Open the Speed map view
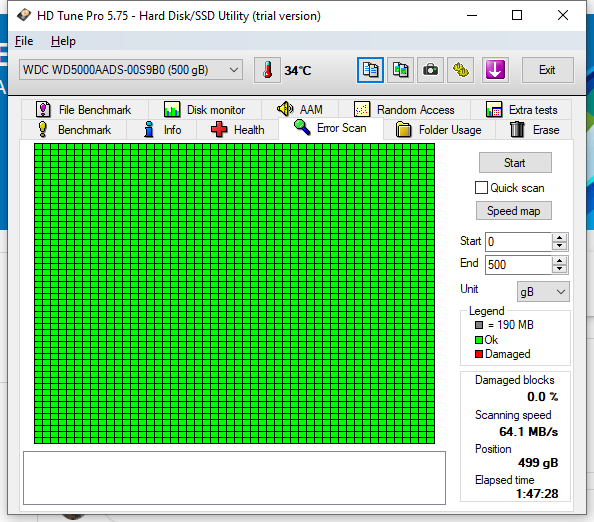This screenshot has height=522, width=594. [x=513, y=211]
